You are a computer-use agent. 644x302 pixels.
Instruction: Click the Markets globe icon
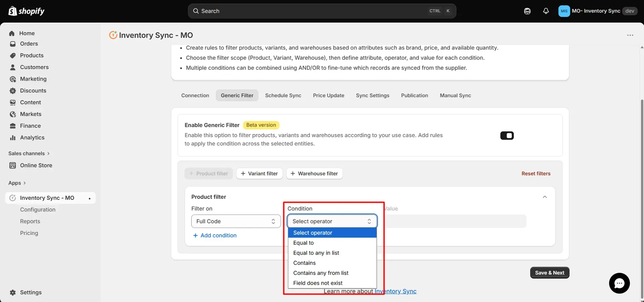(13, 114)
